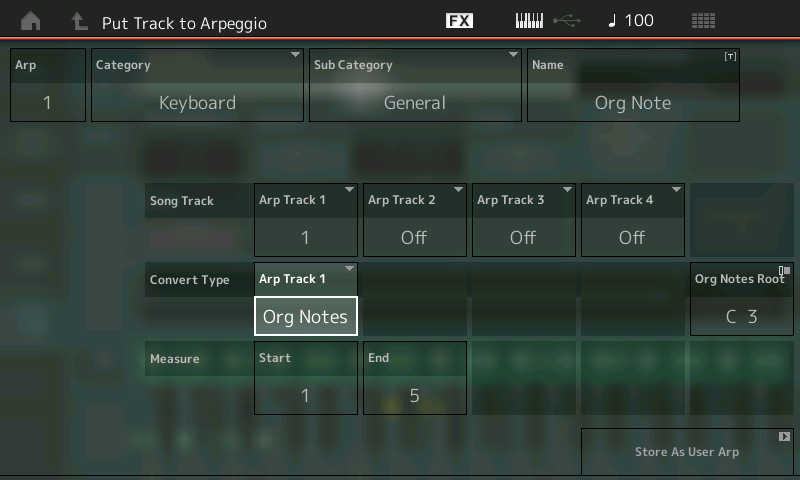The image size is (800, 480).
Task: Open the Category dropdown set to Keyboard
Action: (x=197, y=85)
